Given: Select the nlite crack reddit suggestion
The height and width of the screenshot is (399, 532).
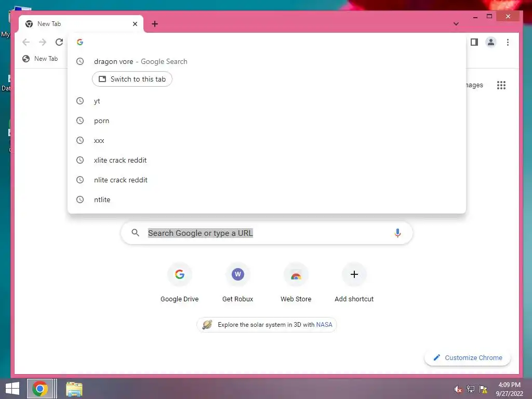Looking at the screenshot, I should [x=267, y=180].
